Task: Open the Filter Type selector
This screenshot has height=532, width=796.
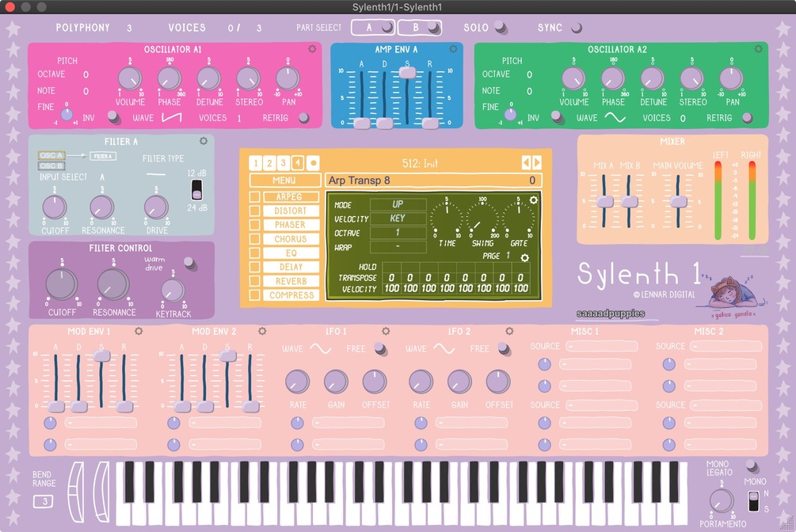Action: [156, 174]
